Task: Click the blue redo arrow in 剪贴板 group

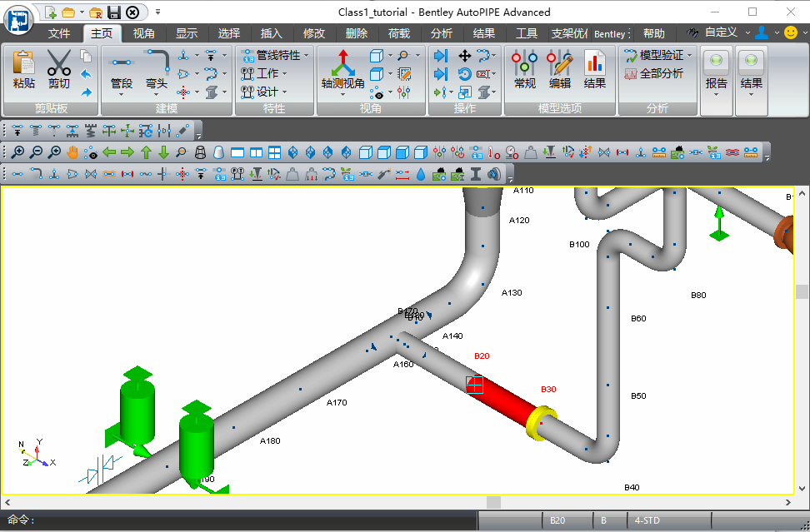Action: click(86, 92)
